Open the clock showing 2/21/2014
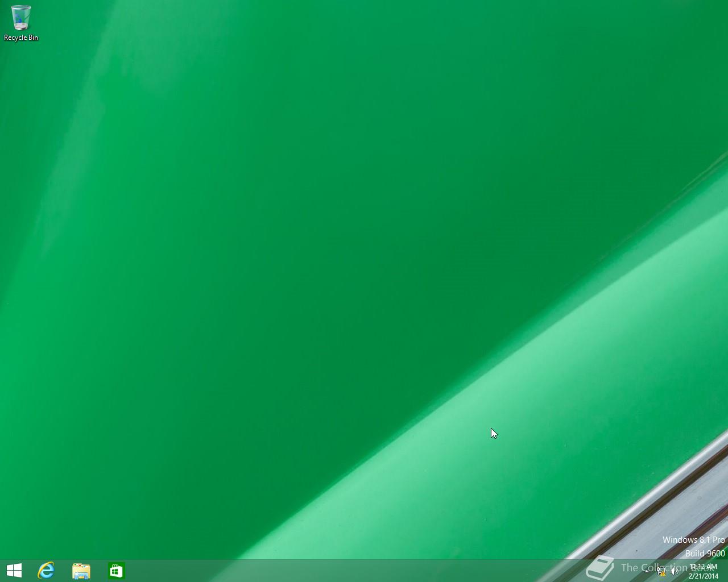The width and height of the screenshot is (728, 582). (704, 571)
